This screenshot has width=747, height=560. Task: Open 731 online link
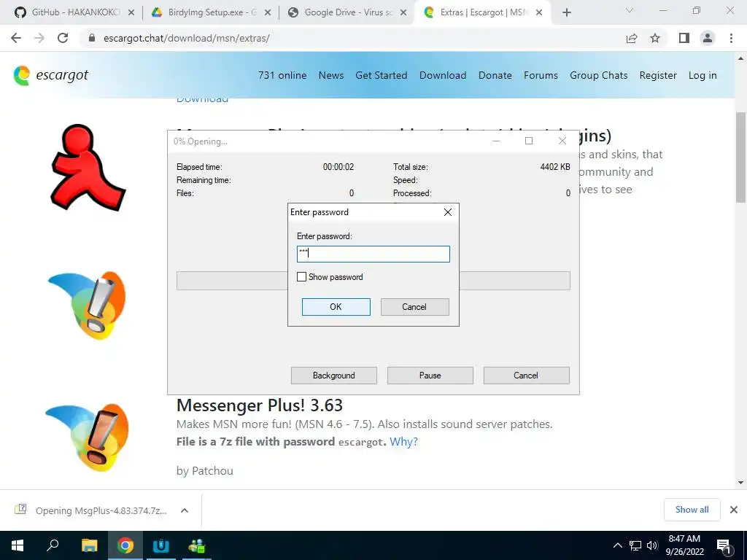pyautogui.click(x=282, y=75)
